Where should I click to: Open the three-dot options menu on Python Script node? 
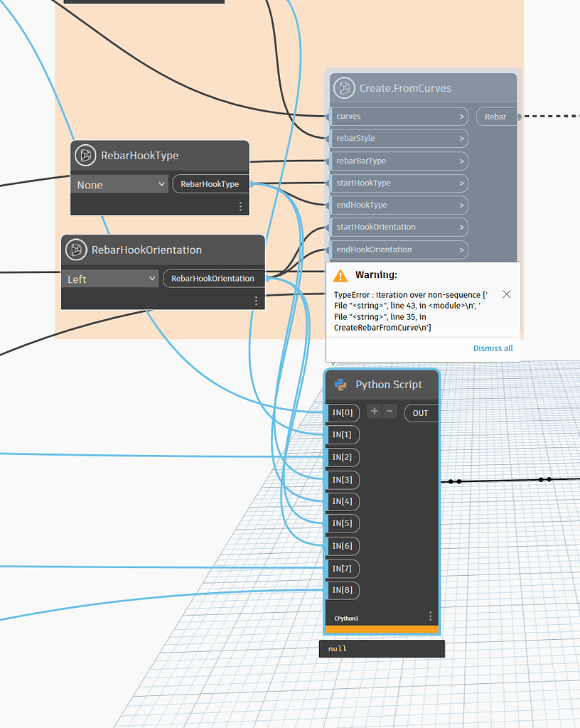pos(430,616)
